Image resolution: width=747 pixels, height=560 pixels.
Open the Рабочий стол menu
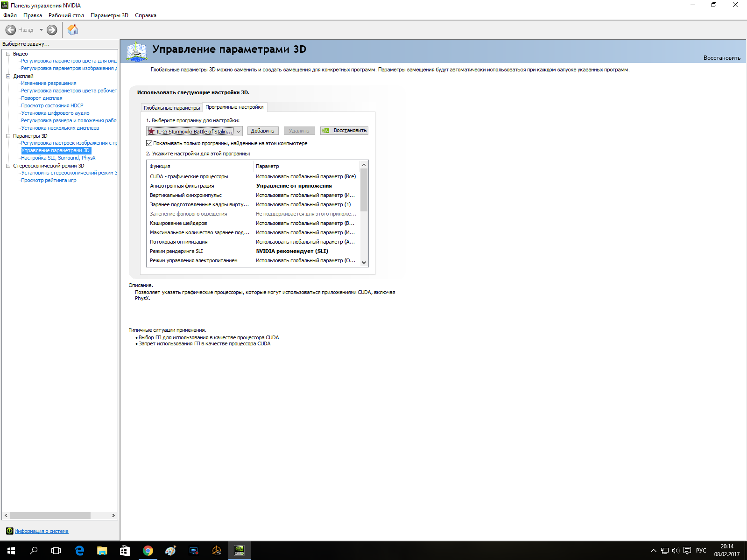coord(66,15)
